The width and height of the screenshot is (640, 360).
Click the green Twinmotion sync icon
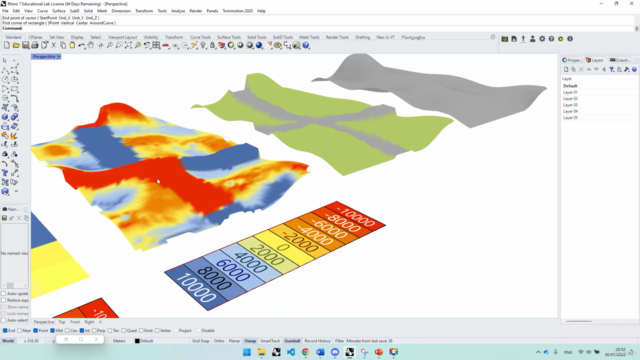(561, 39)
